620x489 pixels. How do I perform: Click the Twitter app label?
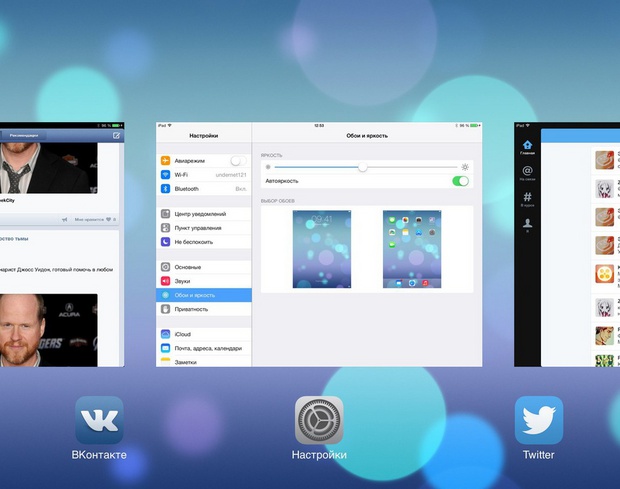(x=539, y=455)
